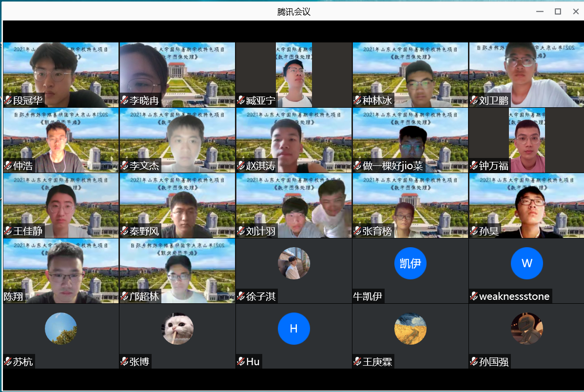This screenshot has width=584, height=392.
Task: Click the muted mic icon beside 段冠华
Action: point(8,100)
